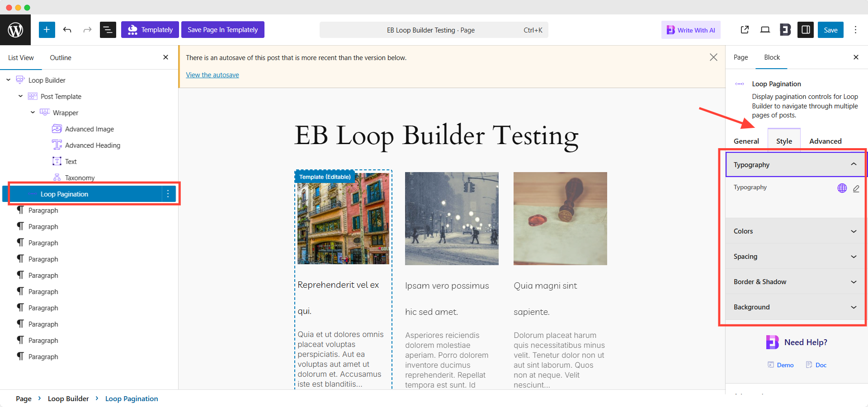Select the snowy street image
868x407 pixels.
452,219
